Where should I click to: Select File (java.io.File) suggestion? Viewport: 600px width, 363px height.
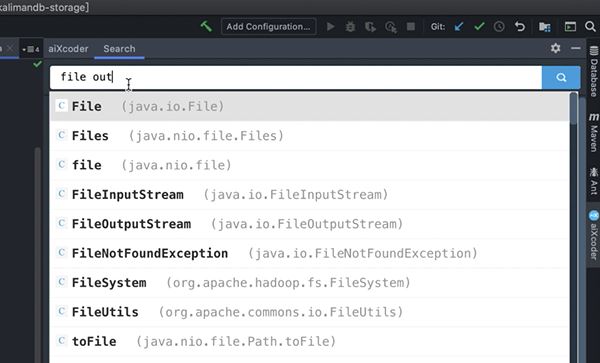coord(310,106)
